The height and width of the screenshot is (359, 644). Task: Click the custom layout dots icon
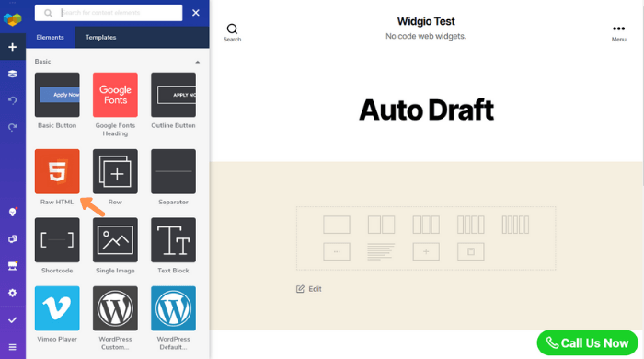coord(337,252)
